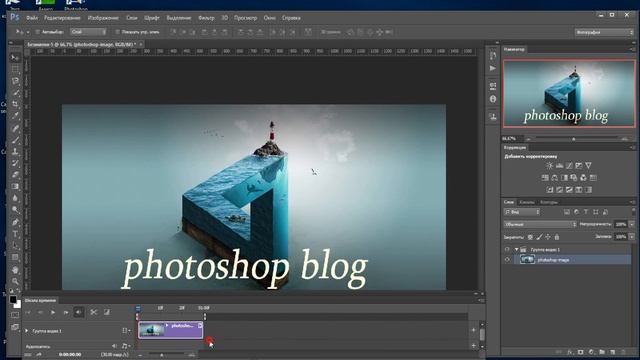Click the Navigator zoom slider
This screenshot has width=640, height=360.
(573, 139)
